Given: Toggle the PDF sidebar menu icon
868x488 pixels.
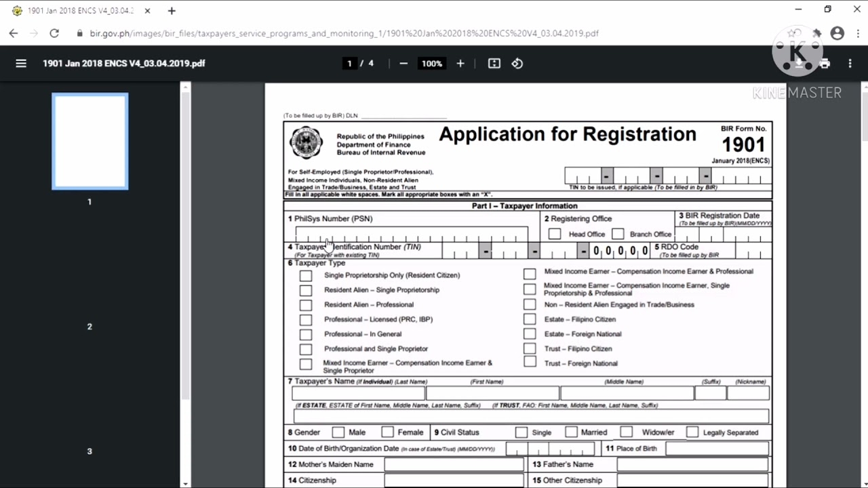Looking at the screenshot, I should [21, 63].
